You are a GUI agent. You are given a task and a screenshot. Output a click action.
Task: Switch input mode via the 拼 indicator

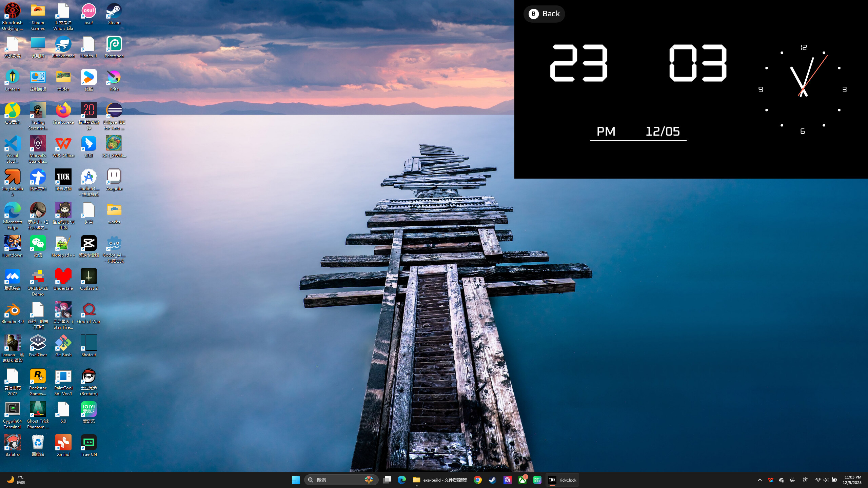[x=805, y=480]
